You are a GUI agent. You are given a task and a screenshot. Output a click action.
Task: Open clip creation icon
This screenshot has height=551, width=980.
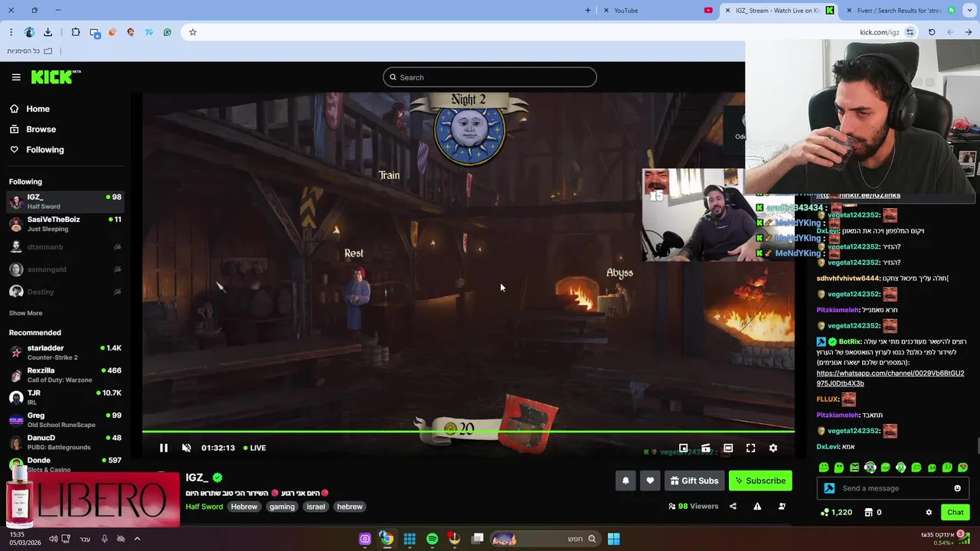pyautogui.click(x=706, y=448)
